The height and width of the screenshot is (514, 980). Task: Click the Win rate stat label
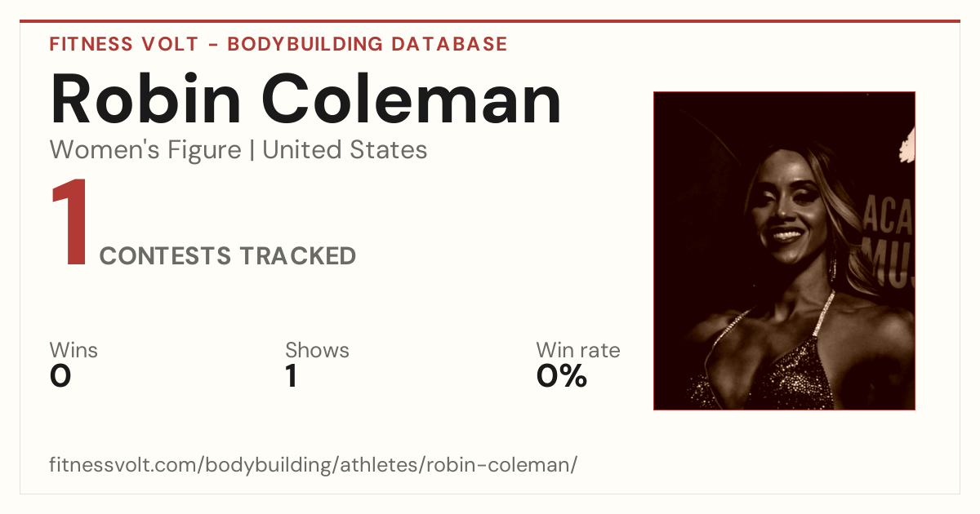click(578, 350)
